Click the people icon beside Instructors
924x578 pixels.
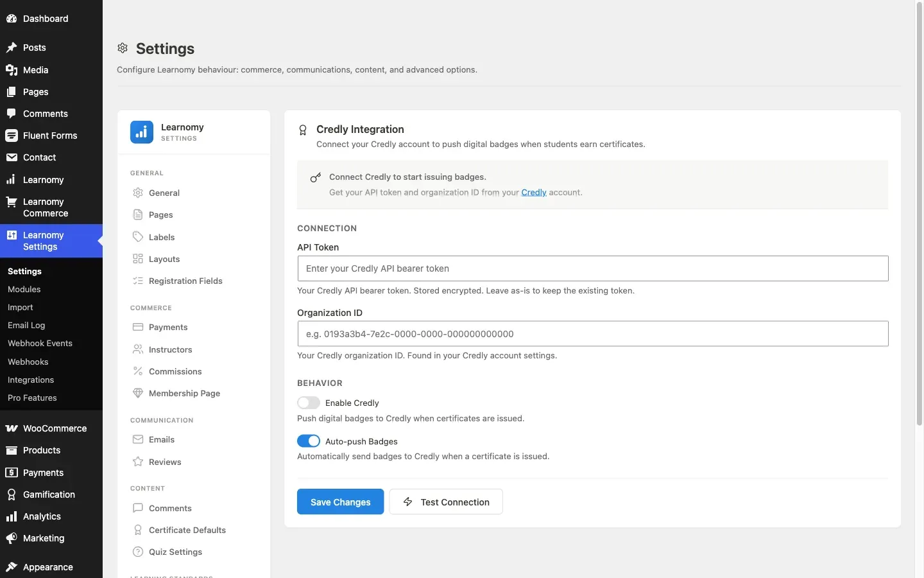click(138, 349)
